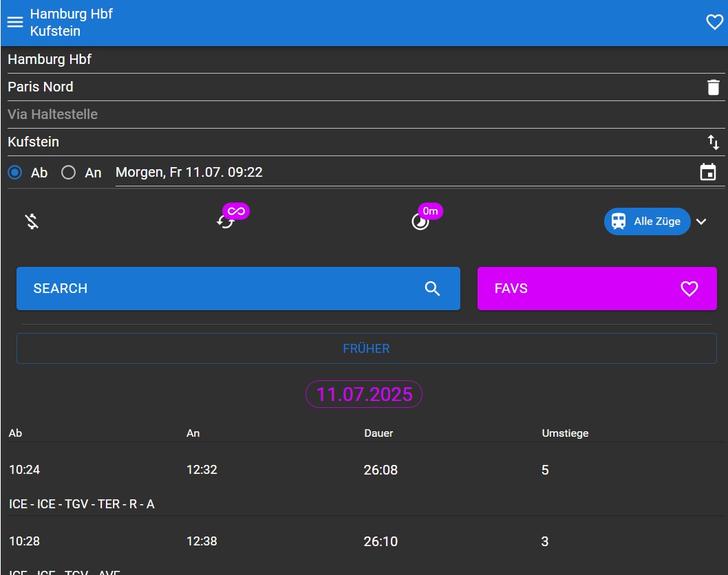Edit the Hamburg Hbf start field
This screenshot has height=575, width=728.
coord(366,59)
